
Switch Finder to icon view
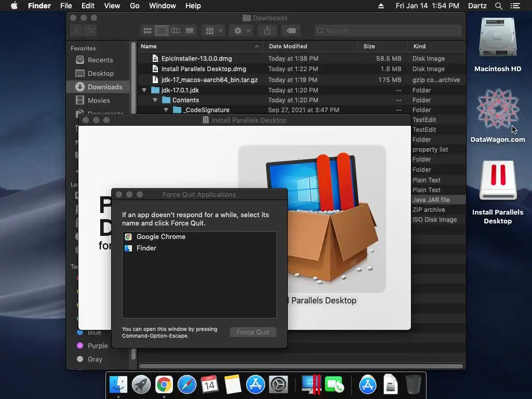point(147,31)
